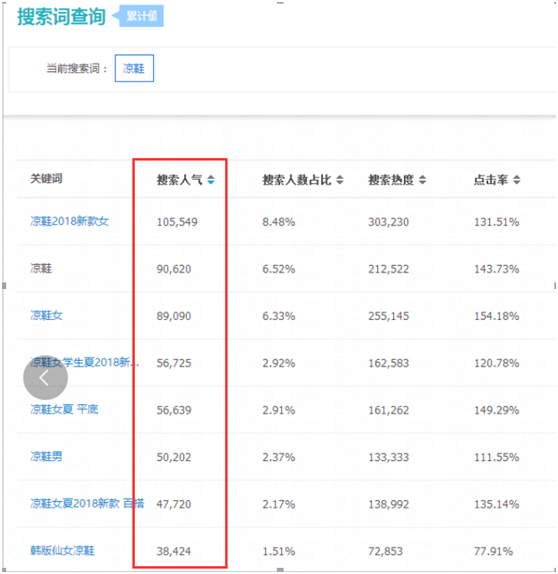
Task: Open keyword link 凉鞋女
Action: pyautogui.click(x=46, y=315)
